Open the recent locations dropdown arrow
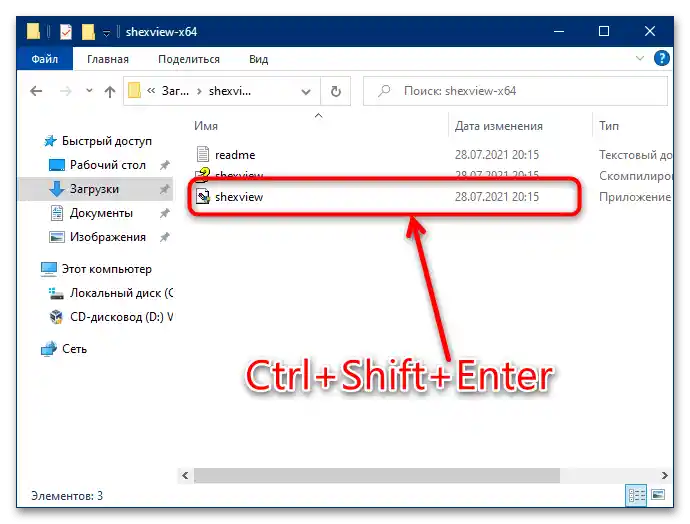This screenshot has width=690, height=524. pos(89,91)
